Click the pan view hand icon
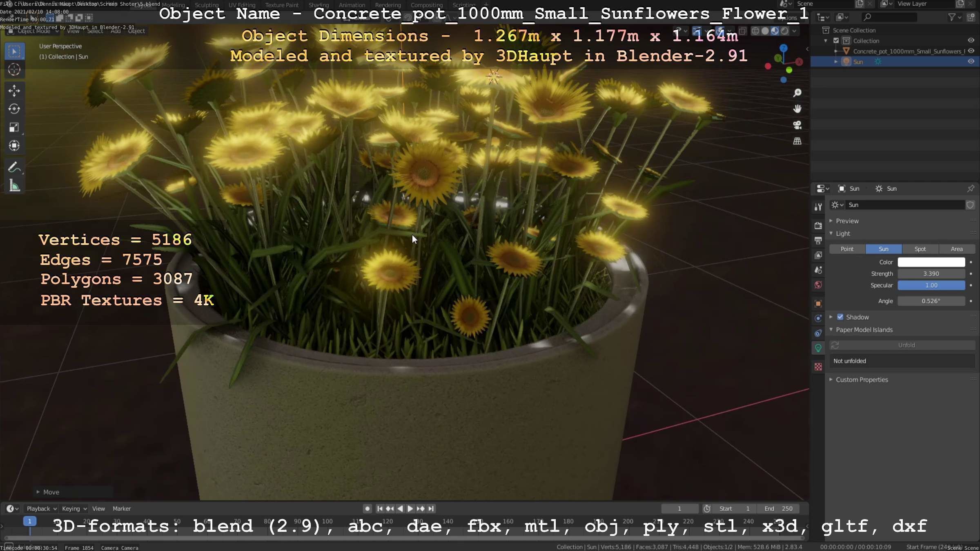This screenshot has width=980, height=551. [x=797, y=109]
